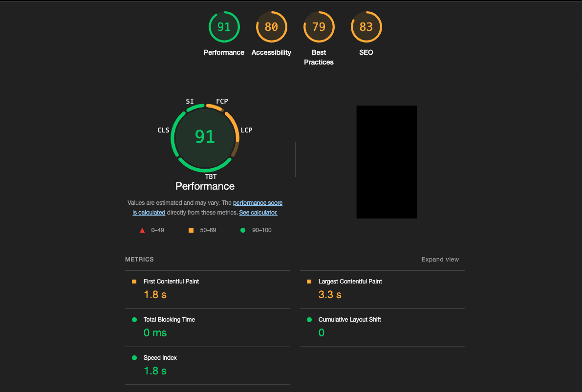Open the Best Practices gauge showing 79

[319, 27]
